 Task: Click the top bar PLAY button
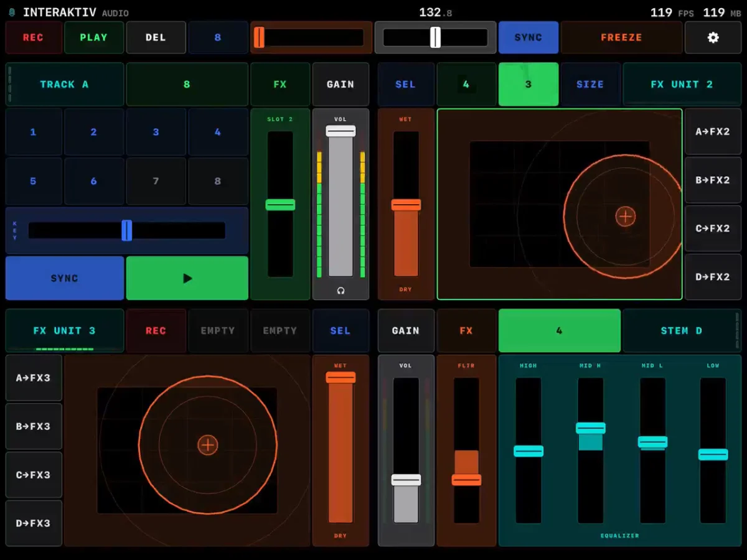coord(94,37)
